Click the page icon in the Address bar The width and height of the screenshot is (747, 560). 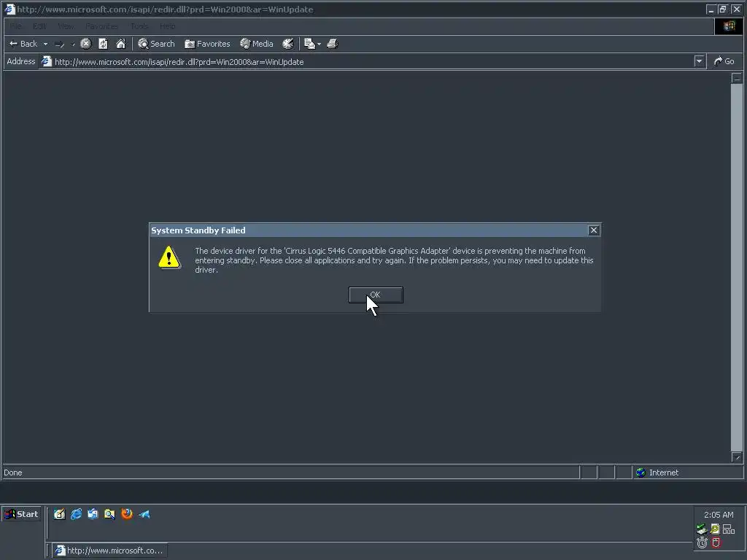(x=46, y=61)
